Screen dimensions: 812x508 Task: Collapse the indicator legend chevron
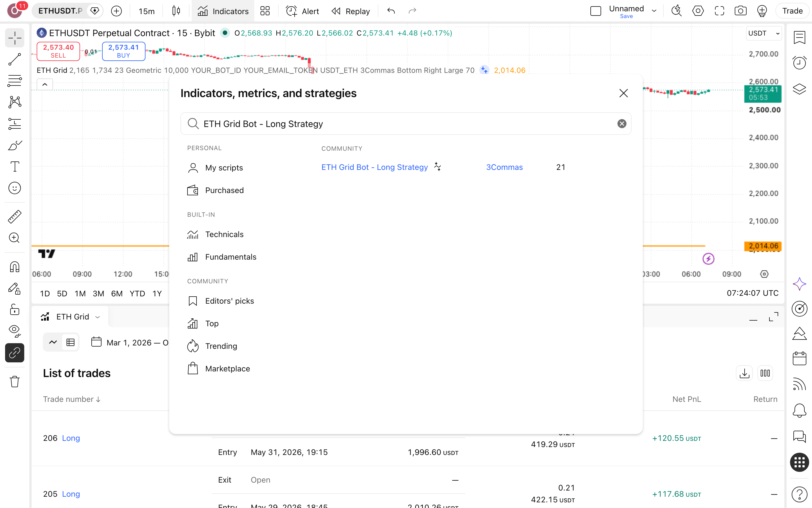pyautogui.click(x=45, y=84)
